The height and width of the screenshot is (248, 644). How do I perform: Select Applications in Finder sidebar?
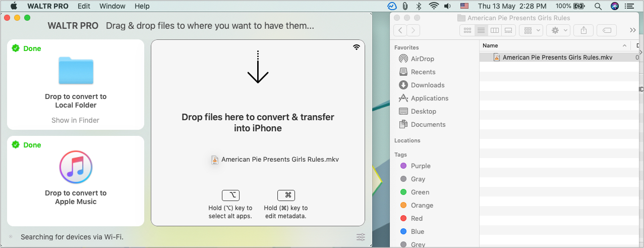(430, 98)
